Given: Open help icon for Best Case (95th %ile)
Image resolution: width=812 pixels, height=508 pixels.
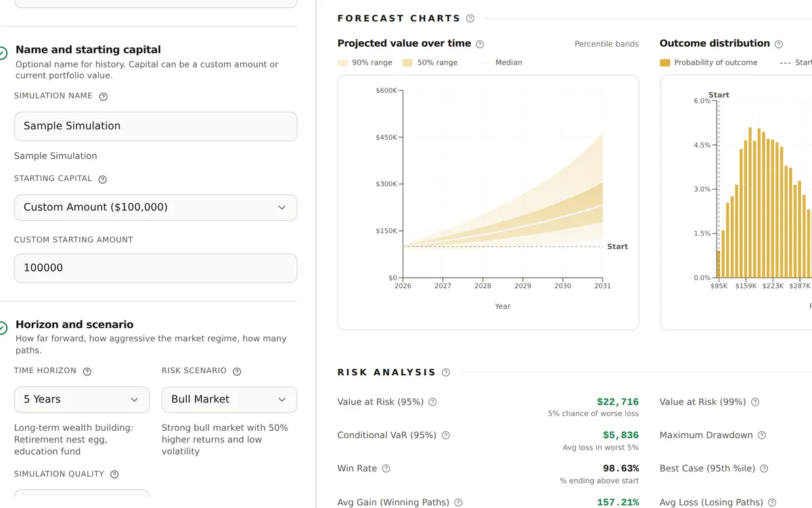Looking at the screenshot, I should coord(764,469).
